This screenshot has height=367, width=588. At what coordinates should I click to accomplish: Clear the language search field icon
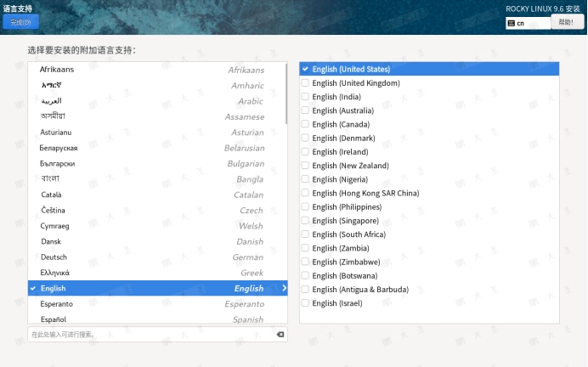[x=280, y=335]
